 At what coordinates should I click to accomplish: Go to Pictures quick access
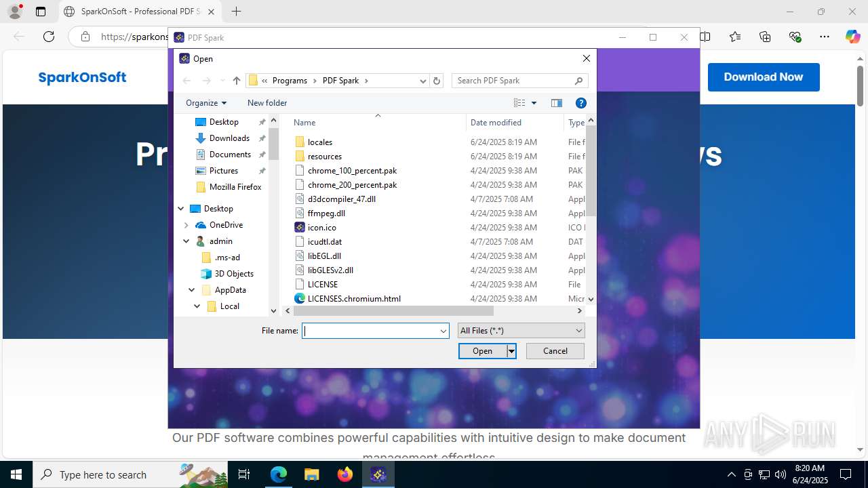click(223, 171)
